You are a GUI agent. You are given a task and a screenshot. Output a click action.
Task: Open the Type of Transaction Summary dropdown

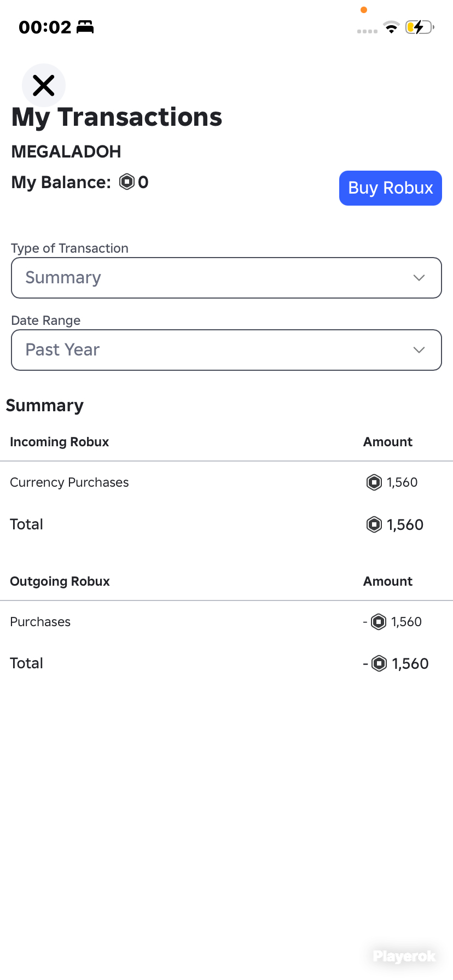[x=226, y=278]
